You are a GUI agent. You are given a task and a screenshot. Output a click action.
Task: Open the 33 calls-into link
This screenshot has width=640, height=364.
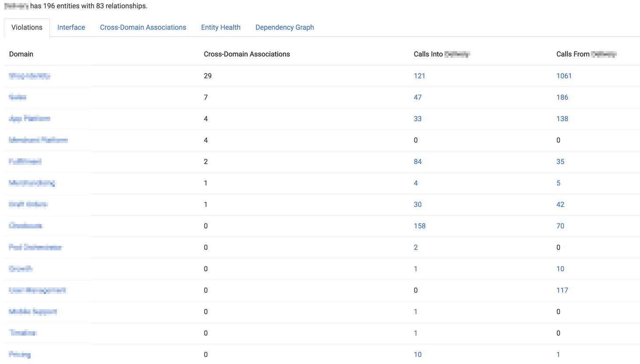418,119
